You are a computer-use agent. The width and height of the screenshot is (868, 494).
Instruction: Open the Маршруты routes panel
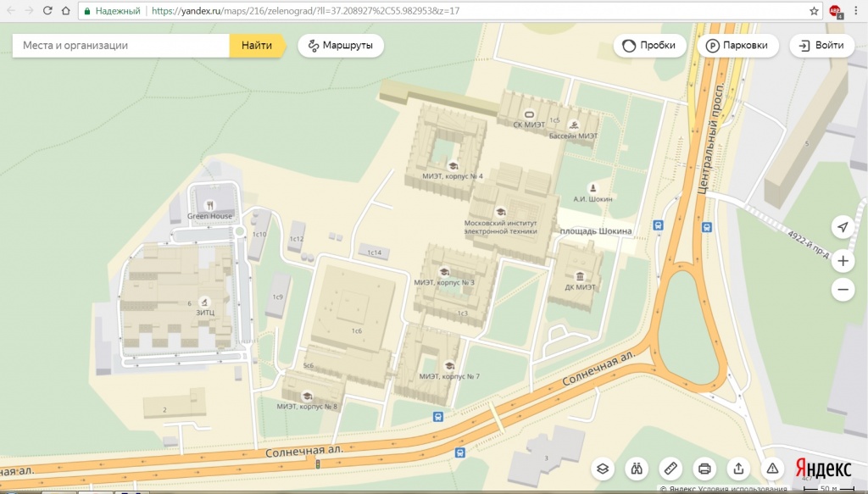(x=341, y=46)
